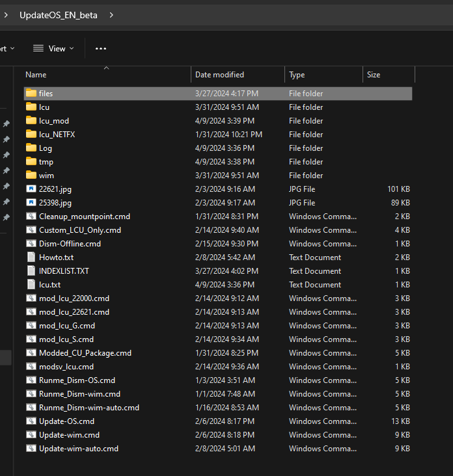Sort by the Name column header
The height and width of the screenshot is (476, 453).
[36, 75]
